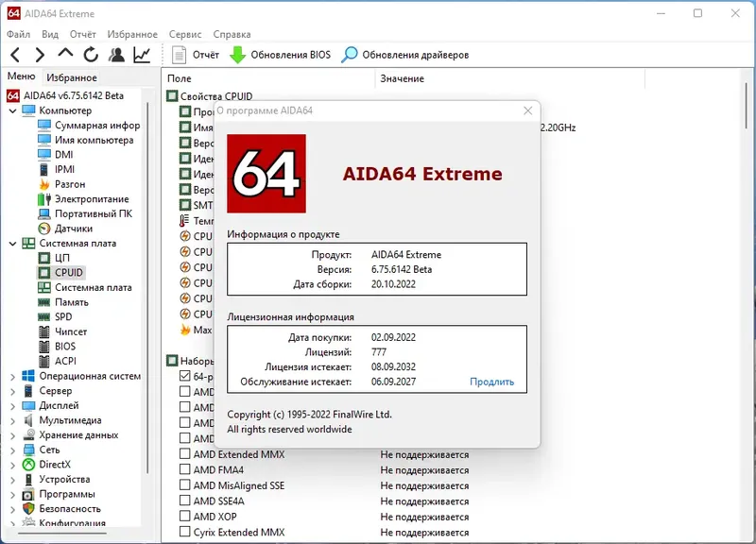756x544 pixels.
Task: Toggle the 64-p checked checkbox row
Action: [x=184, y=376]
